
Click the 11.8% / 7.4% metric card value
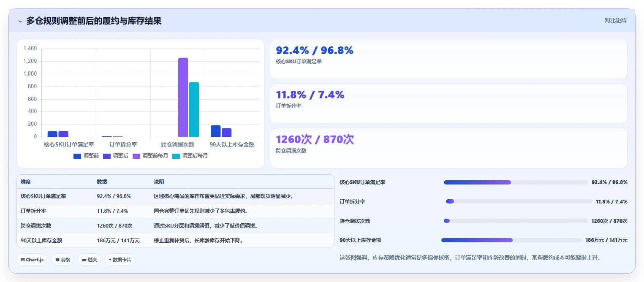coord(310,95)
